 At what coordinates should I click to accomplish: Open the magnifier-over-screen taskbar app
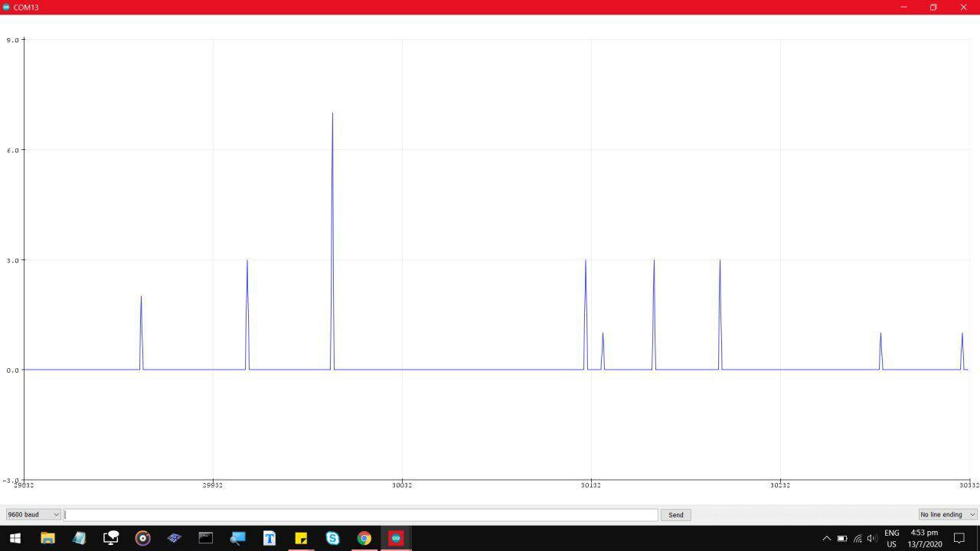click(x=237, y=538)
